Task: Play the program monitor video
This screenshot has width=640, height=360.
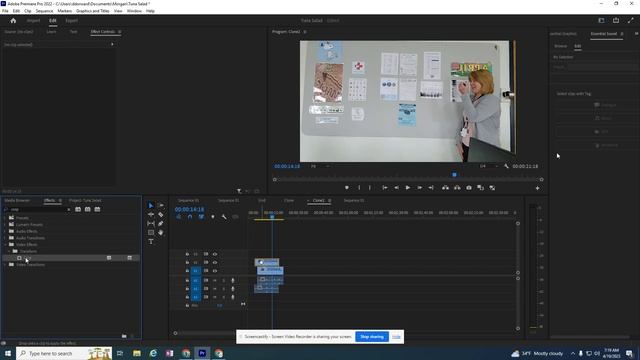Action: tap(407, 188)
